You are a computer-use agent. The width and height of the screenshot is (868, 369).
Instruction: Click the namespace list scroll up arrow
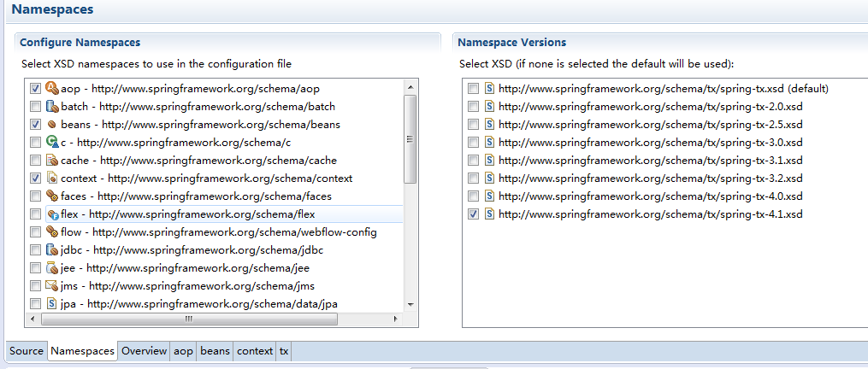pos(410,87)
